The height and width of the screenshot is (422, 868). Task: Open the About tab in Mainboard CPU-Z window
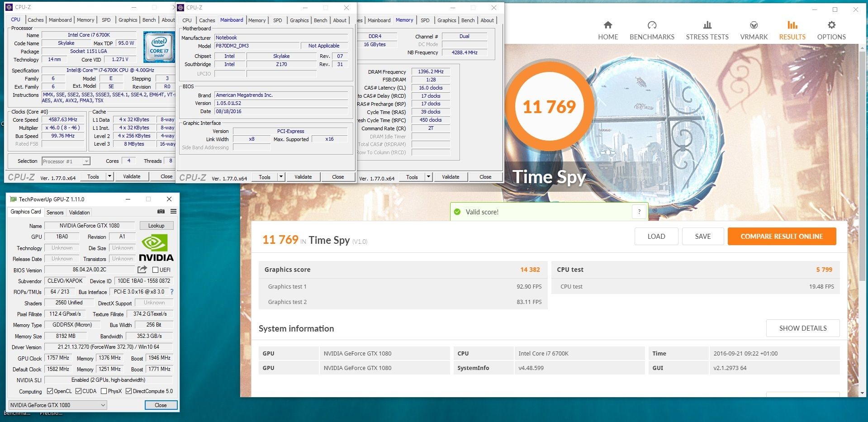click(x=340, y=20)
